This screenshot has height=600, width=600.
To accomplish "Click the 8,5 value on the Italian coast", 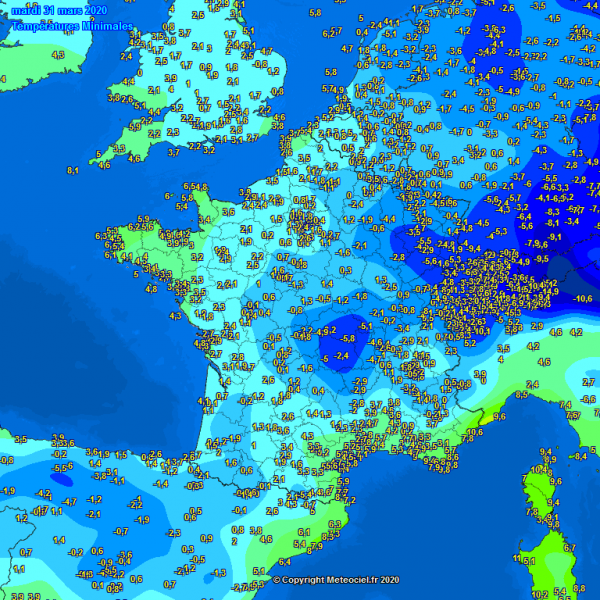I will 521,395.
